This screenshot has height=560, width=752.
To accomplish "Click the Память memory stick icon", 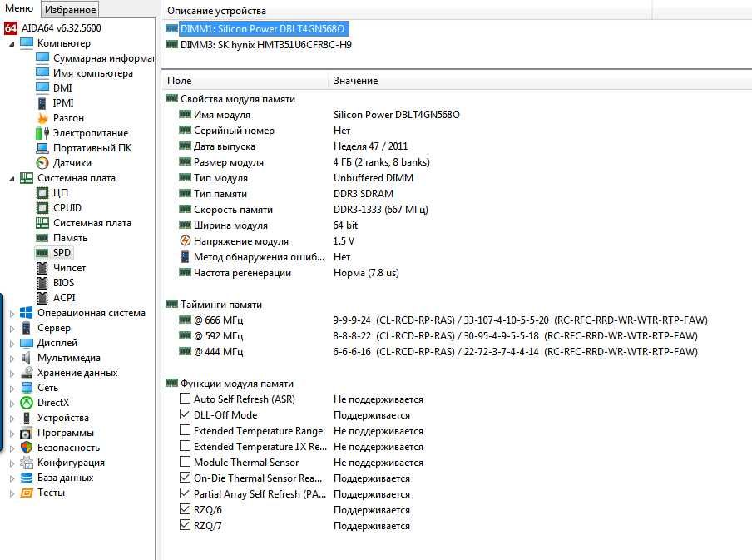I will (x=42, y=237).
